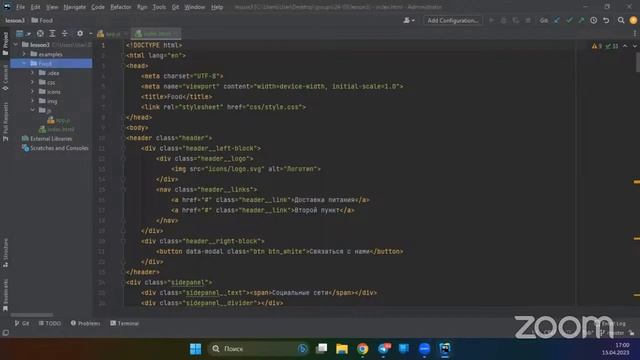The image size is (640, 360).
Task: Click the Rollback undo arrow icon
Action: pyautogui.click(x=606, y=20)
